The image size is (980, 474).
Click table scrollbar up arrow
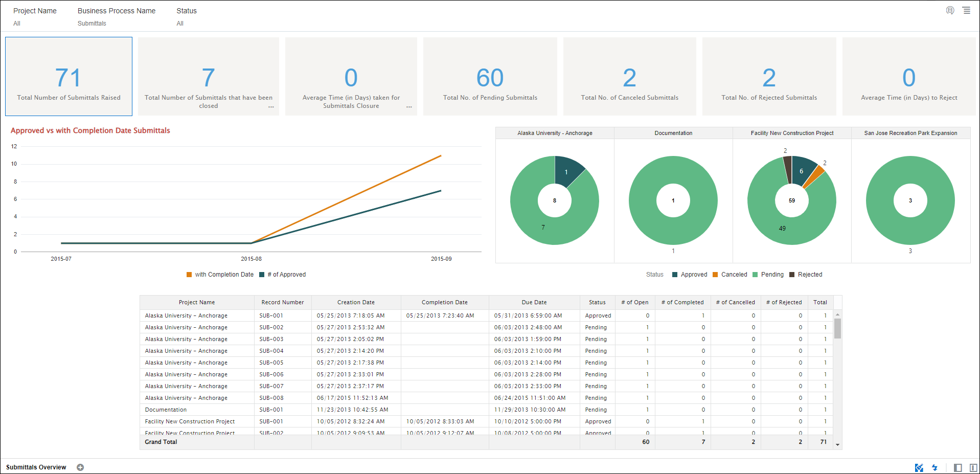click(837, 314)
